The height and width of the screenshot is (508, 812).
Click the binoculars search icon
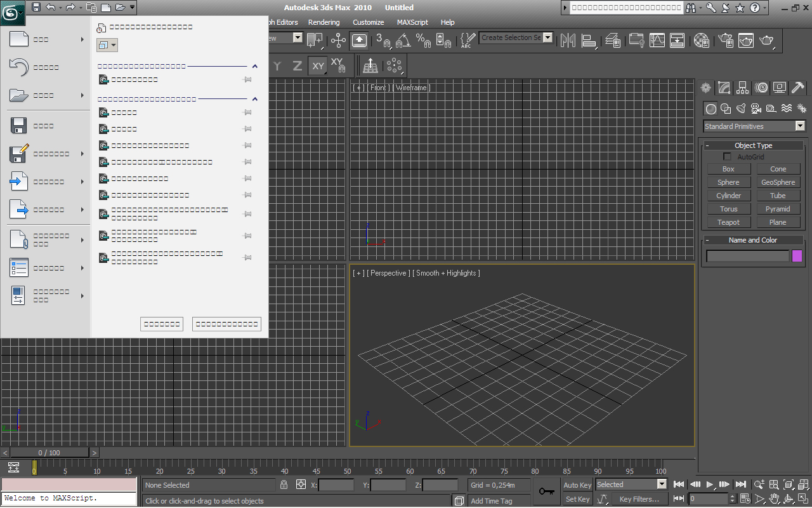pyautogui.click(x=691, y=8)
